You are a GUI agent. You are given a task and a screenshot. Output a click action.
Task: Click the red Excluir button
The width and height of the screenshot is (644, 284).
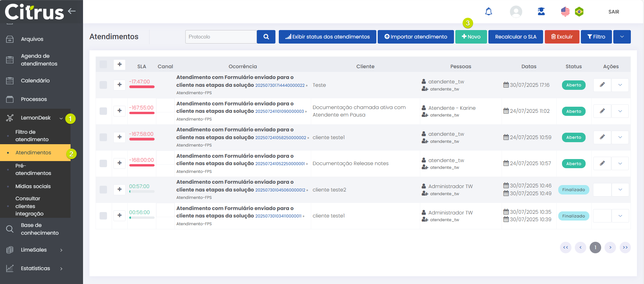tap(562, 37)
